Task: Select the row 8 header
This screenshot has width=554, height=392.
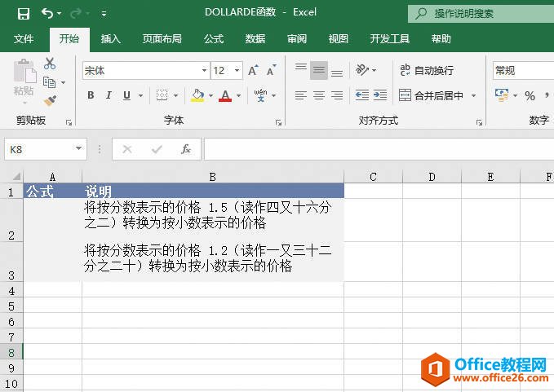Action: (11, 352)
